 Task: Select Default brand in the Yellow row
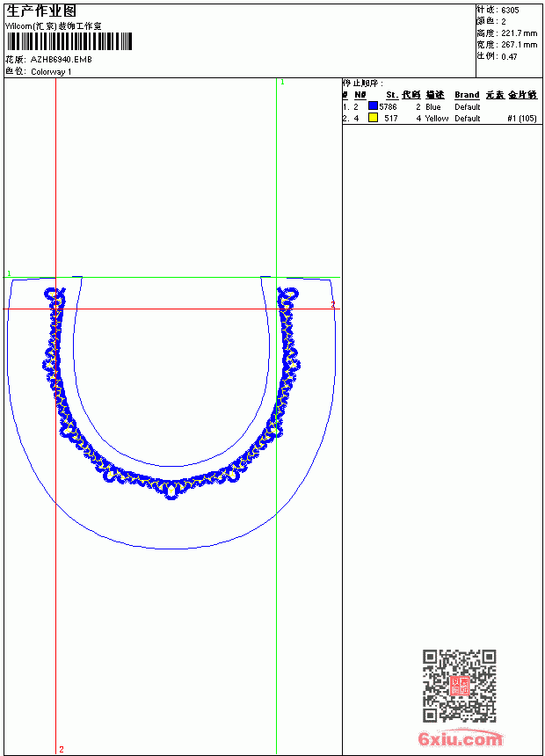click(467, 118)
